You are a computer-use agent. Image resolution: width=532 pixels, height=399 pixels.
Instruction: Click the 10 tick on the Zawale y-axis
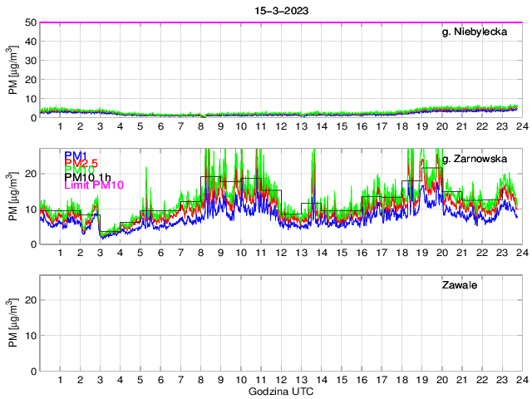click(x=30, y=336)
